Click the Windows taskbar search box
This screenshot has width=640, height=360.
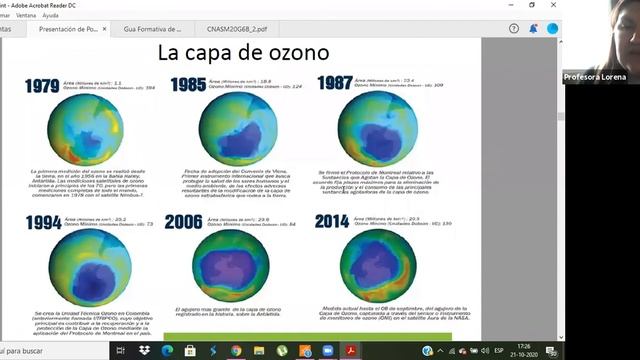pyautogui.click(x=54, y=351)
